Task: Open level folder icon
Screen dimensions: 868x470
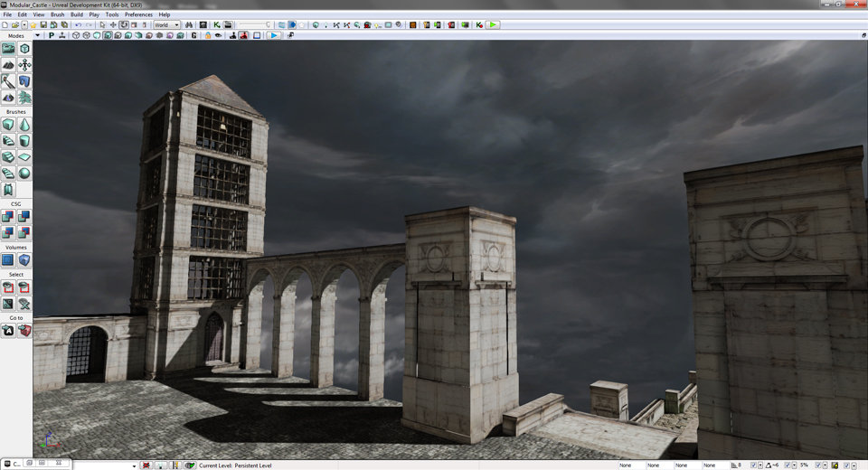Action: point(15,25)
